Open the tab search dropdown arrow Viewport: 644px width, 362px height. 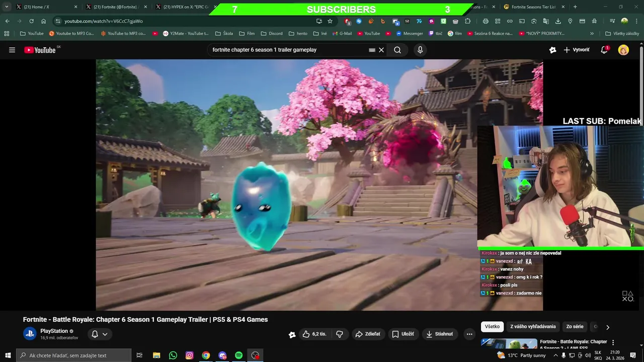(x=7, y=7)
